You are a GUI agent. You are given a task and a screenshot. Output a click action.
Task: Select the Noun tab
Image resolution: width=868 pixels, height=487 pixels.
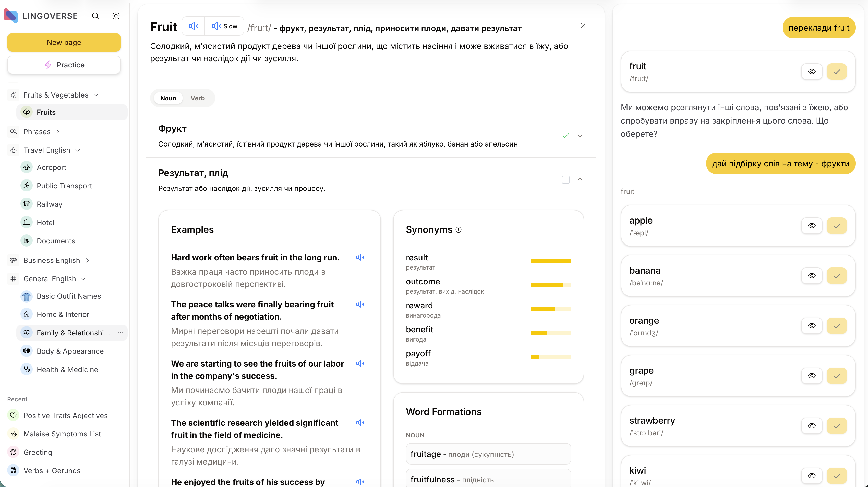(168, 98)
